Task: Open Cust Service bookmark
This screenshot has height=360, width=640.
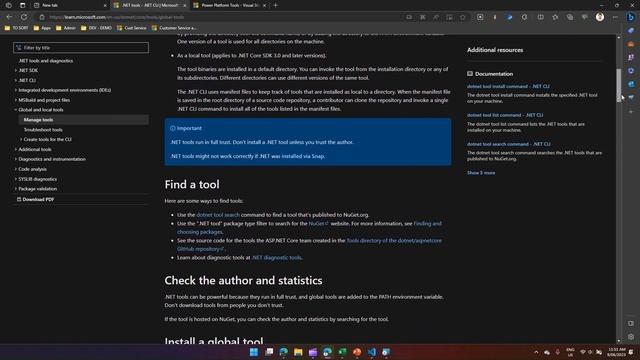Action: click(131, 28)
